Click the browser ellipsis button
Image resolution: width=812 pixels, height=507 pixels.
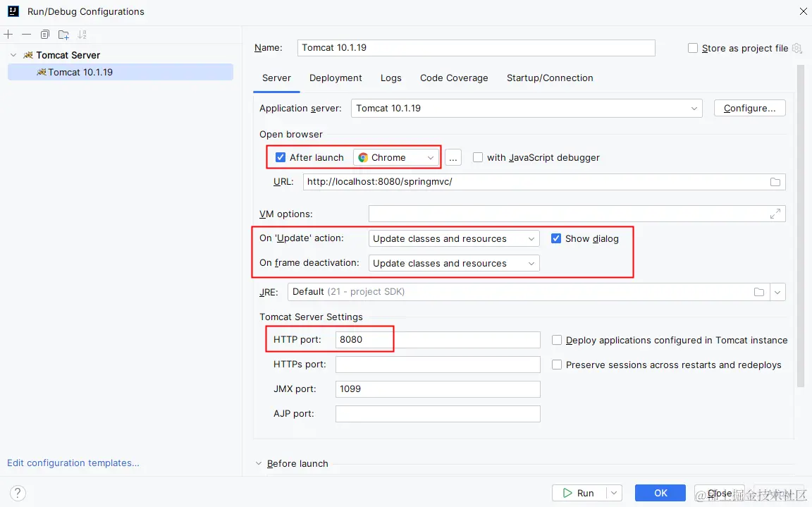click(x=453, y=157)
